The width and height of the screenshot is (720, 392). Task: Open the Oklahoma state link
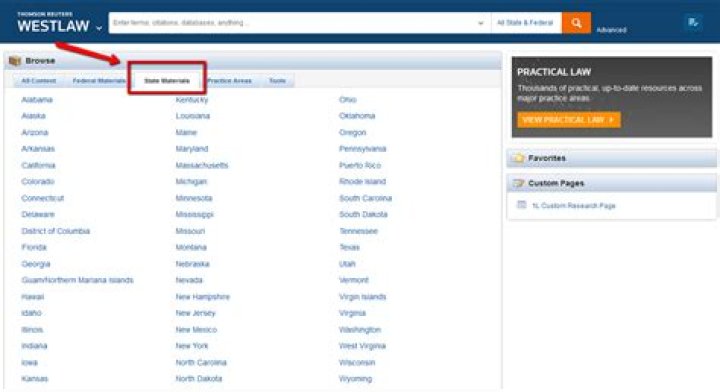tap(357, 116)
